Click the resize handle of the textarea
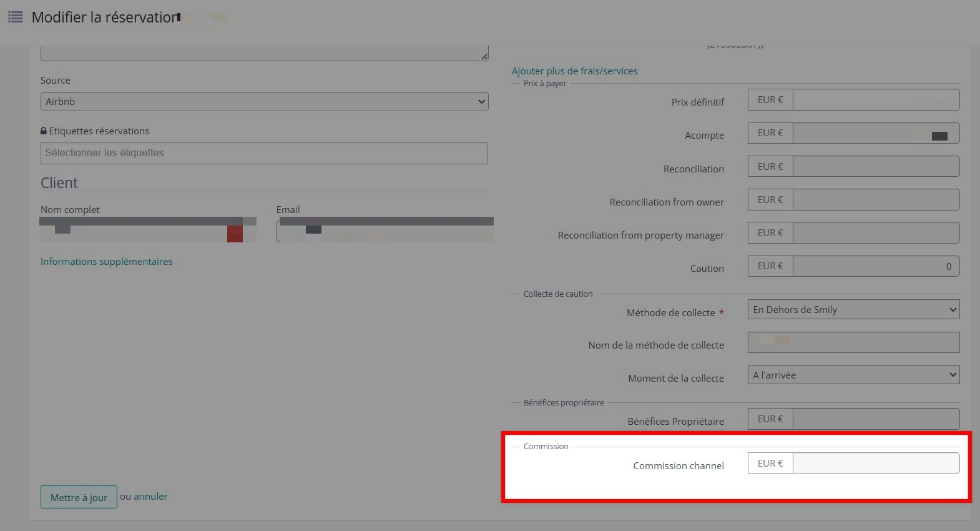 484,56
